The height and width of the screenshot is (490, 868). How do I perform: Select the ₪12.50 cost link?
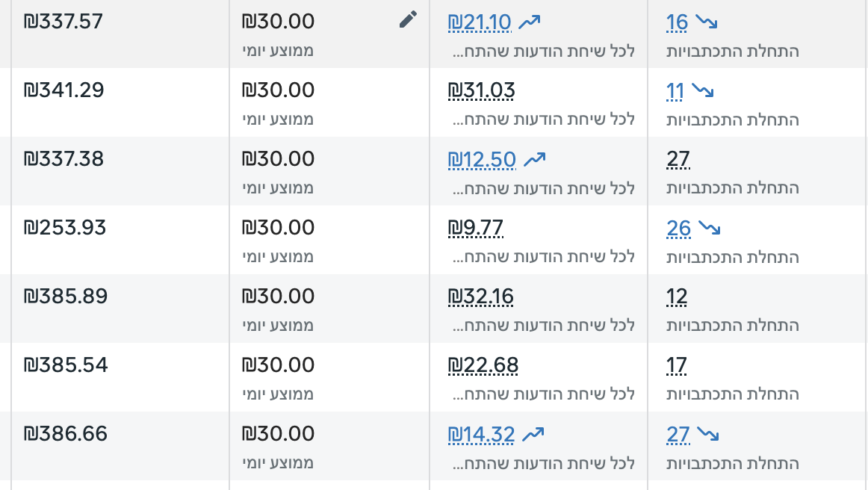(x=482, y=160)
